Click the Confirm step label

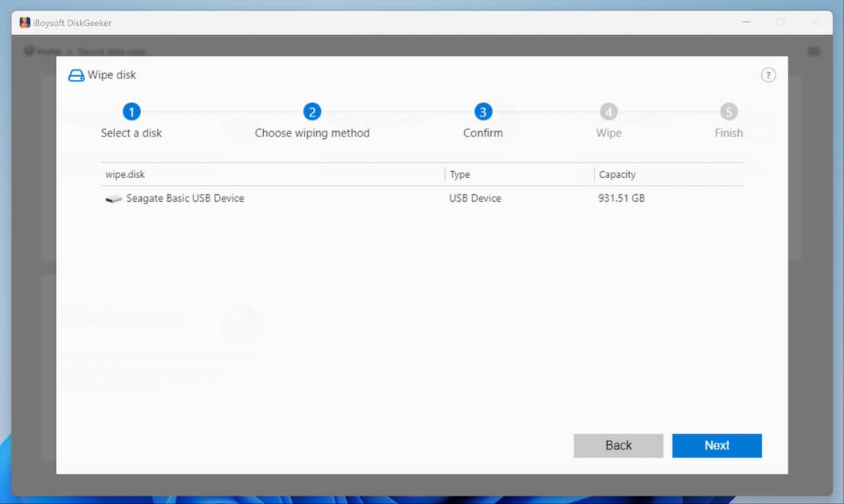(x=483, y=133)
